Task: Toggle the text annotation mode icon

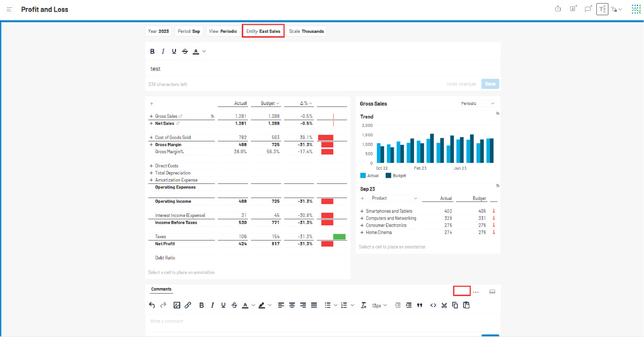Action: coord(602,9)
